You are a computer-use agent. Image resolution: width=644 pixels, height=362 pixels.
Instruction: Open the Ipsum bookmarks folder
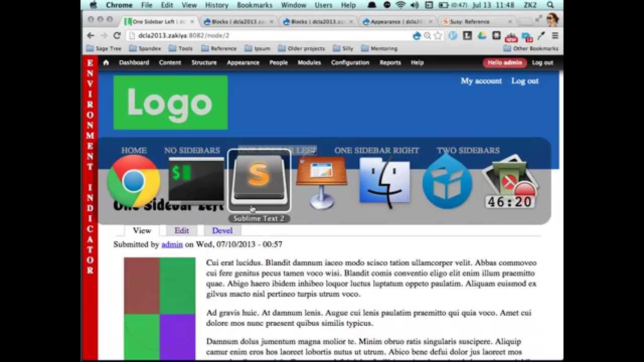[x=258, y=49]
